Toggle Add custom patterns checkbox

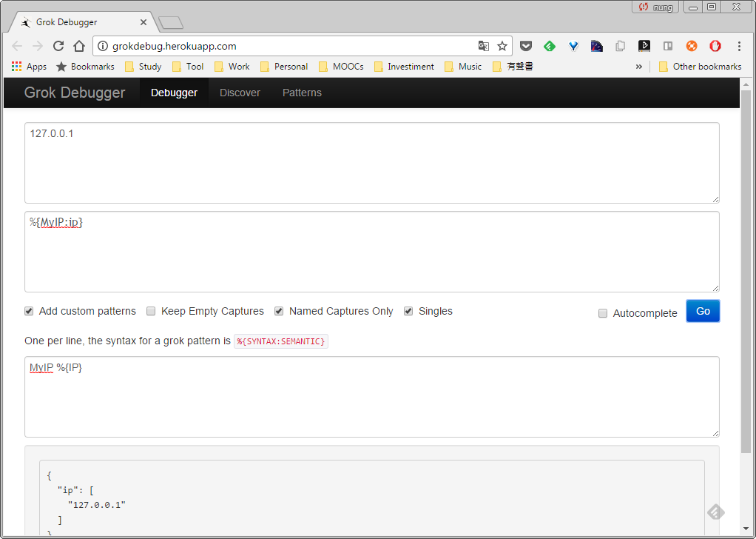click(29, 311)
